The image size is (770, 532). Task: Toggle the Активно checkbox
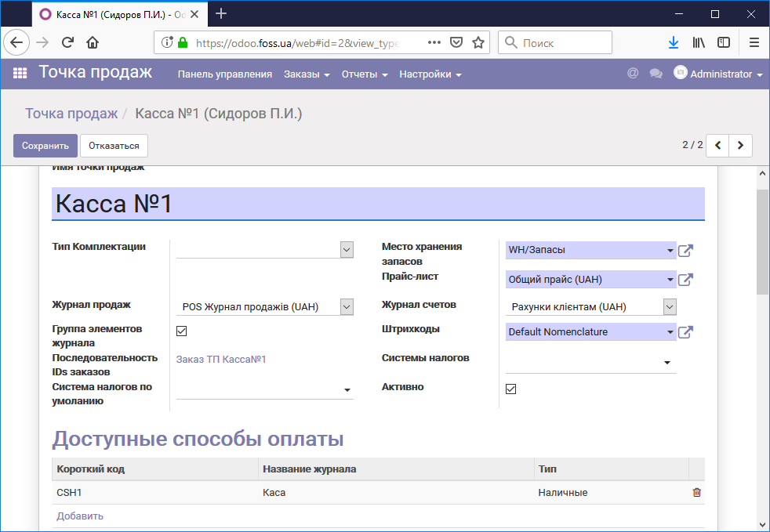click(510, 389)
